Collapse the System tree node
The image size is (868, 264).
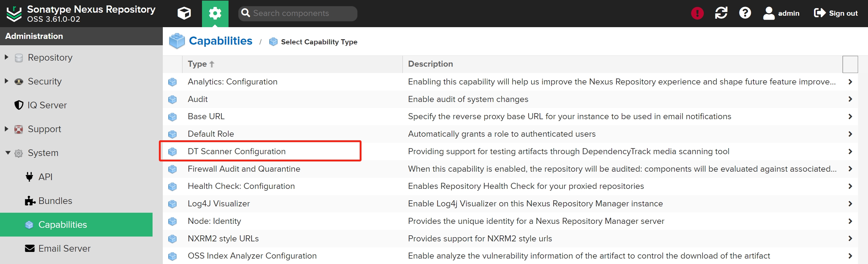[x=8, y=153]
